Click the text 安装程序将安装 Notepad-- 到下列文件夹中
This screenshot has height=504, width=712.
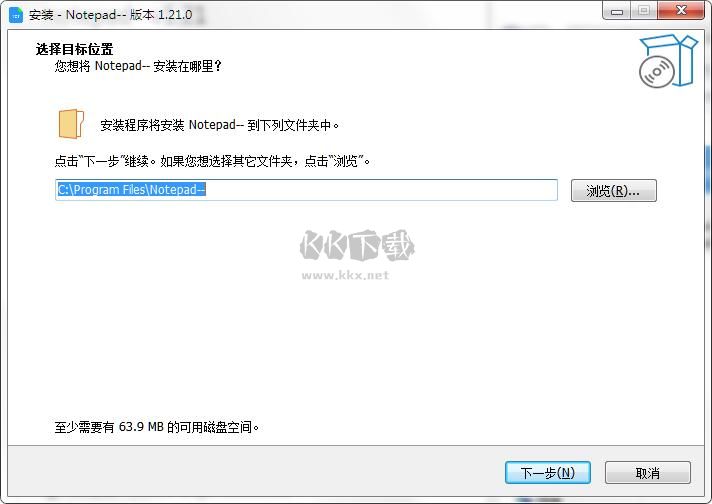(219, 125)
